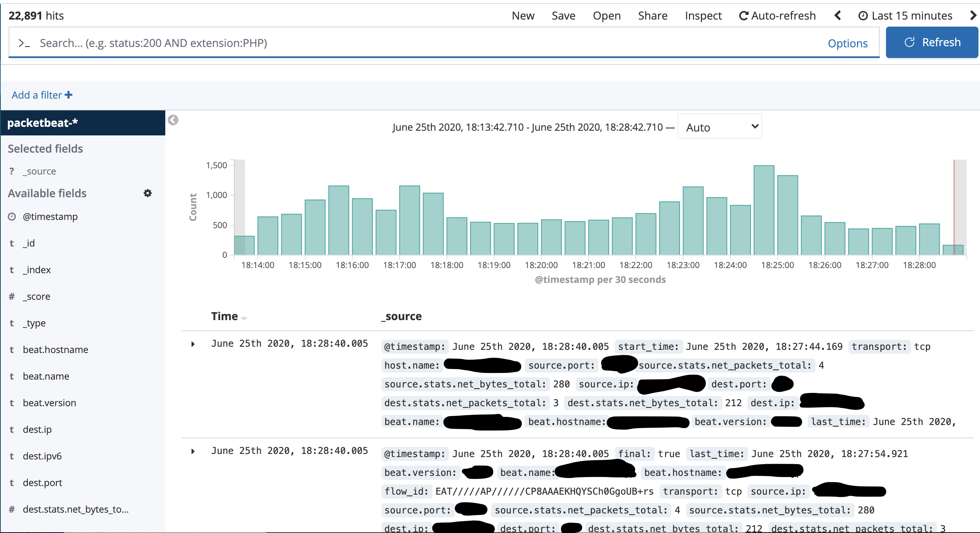Open the Auto interval dropdown
Screen dimensions: 980x533
coord(720,126)
